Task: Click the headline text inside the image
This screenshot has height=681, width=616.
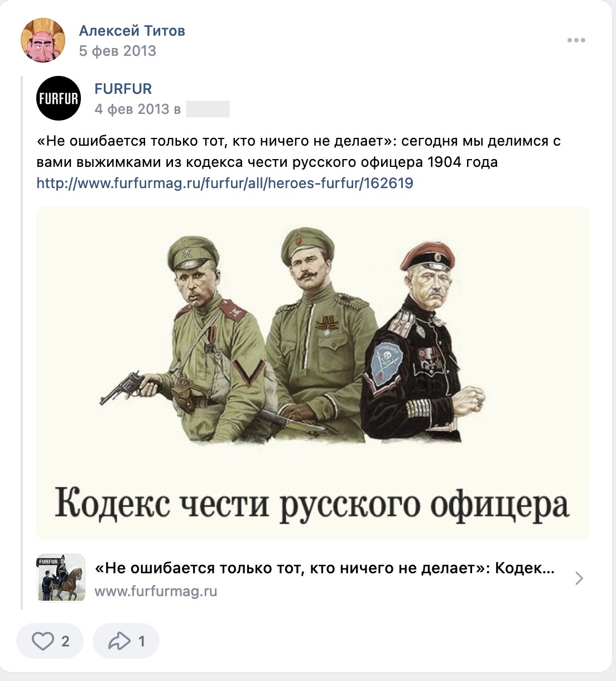Action: tap(312, 504)
